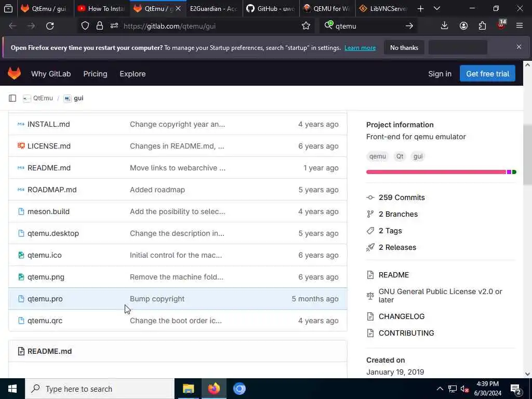
Task: Click the network tray icon
Action: pos(453,389)
